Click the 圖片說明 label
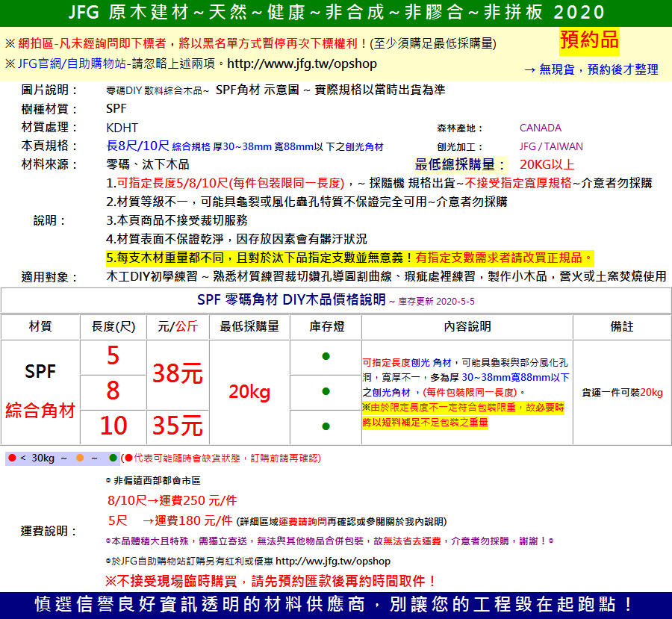This screenshot has width=672, height=619. pyautogui.click(x=49, y=90)
